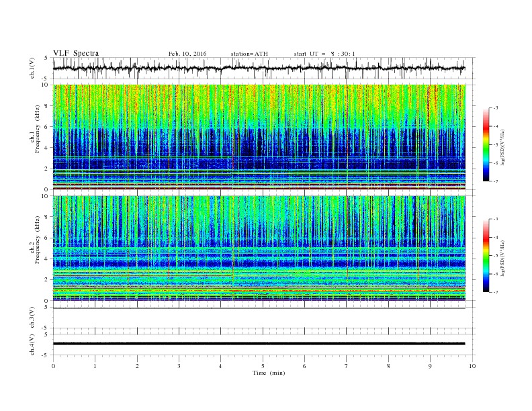The image size is (532, 411).
Task: Click the final time axis tick "10"
Action: (472, 366)
